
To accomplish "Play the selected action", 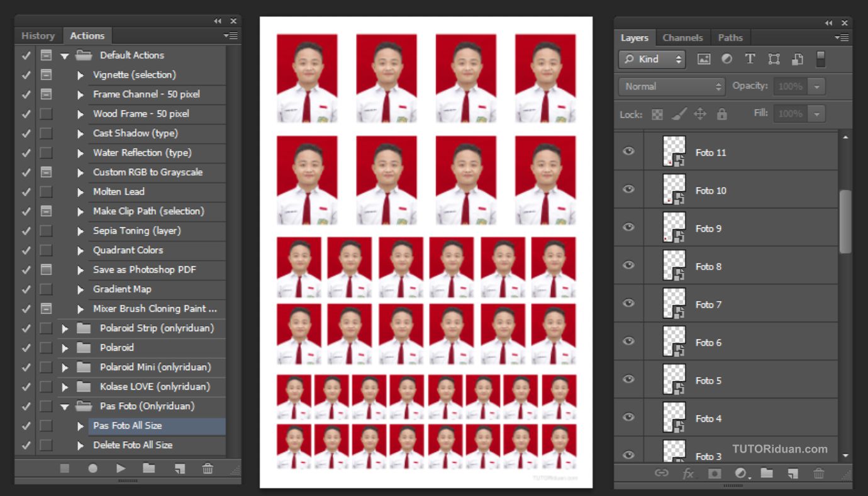I will pyautogui.click(x=120, y=468).
